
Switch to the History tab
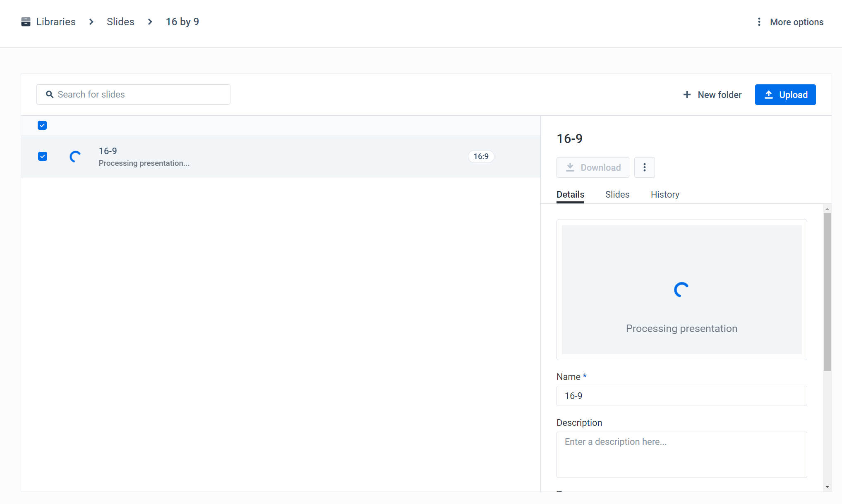[x=665, y=194]
